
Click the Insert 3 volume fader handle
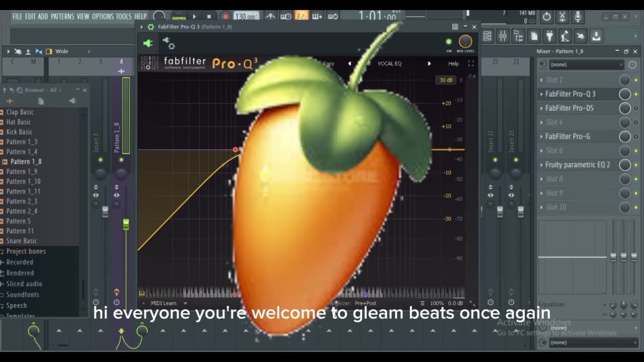pos(105,212)
